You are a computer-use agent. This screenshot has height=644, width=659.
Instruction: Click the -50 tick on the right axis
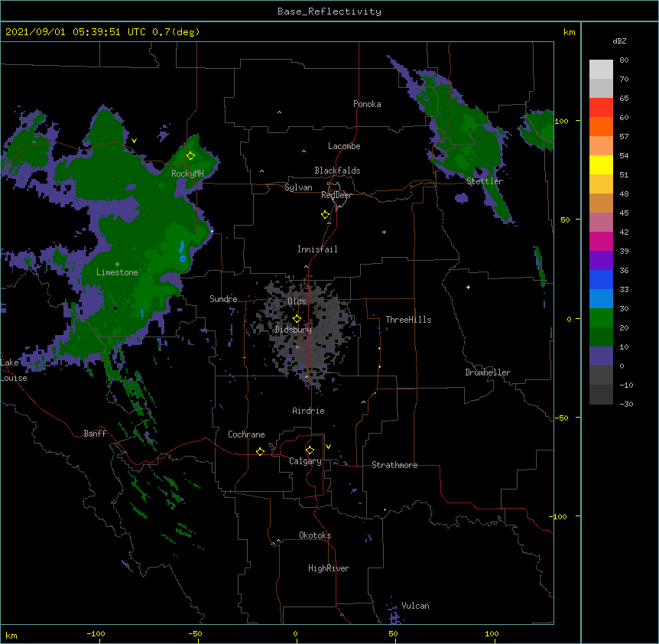(561, 418)
